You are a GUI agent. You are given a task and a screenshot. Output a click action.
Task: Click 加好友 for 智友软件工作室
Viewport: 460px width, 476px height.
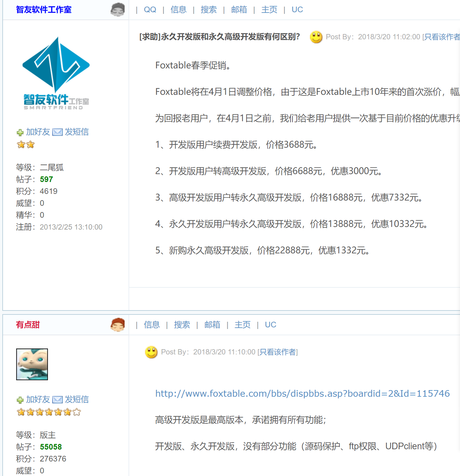pos(38,132)
